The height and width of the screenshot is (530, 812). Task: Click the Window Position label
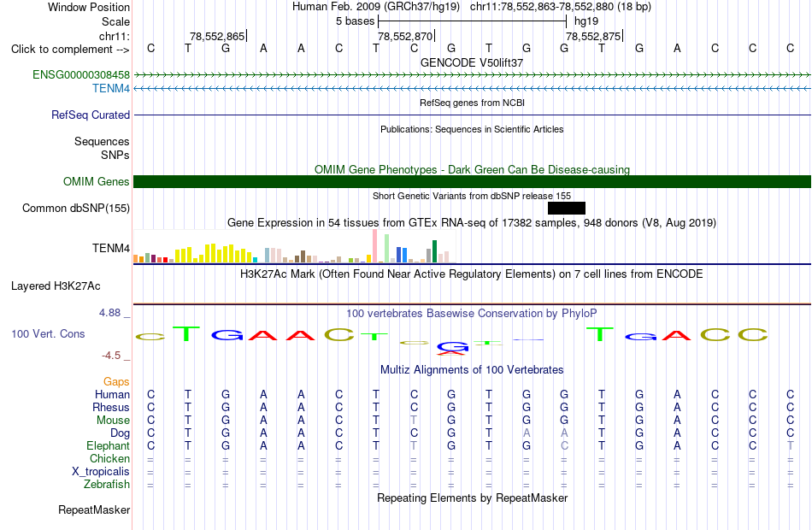tap(89, 7)
